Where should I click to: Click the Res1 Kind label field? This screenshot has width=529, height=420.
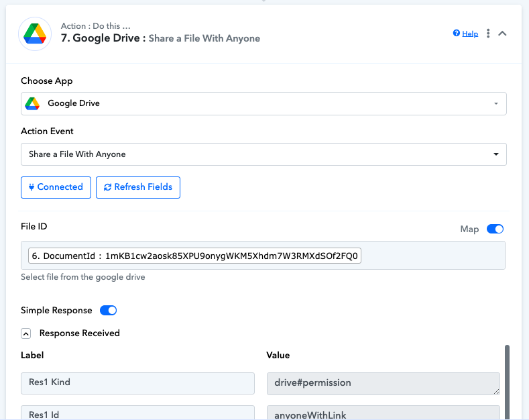[137, 383]
